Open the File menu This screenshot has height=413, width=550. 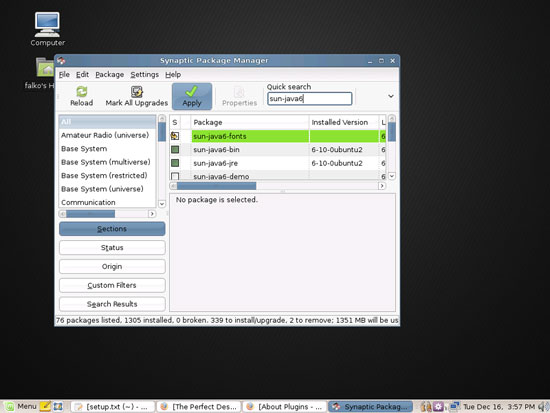click(x=64, y=74)
